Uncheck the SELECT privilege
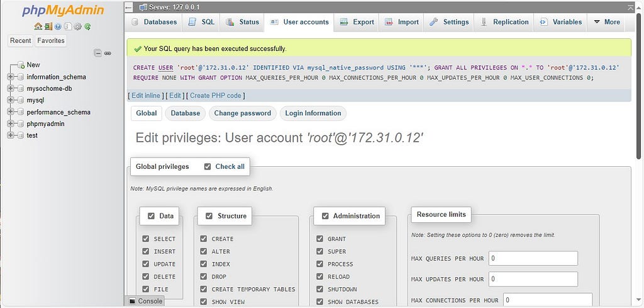The image size is (644, 308). (146, 239)
